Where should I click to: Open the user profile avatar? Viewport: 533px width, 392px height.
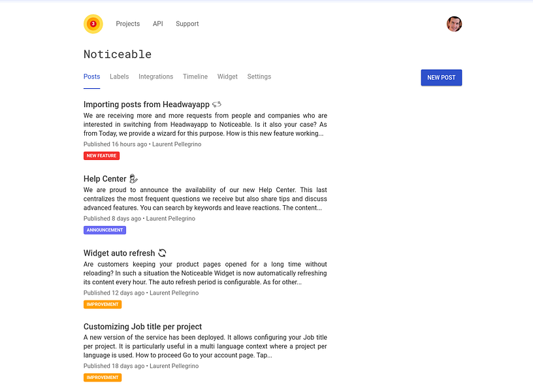[454, 24]
